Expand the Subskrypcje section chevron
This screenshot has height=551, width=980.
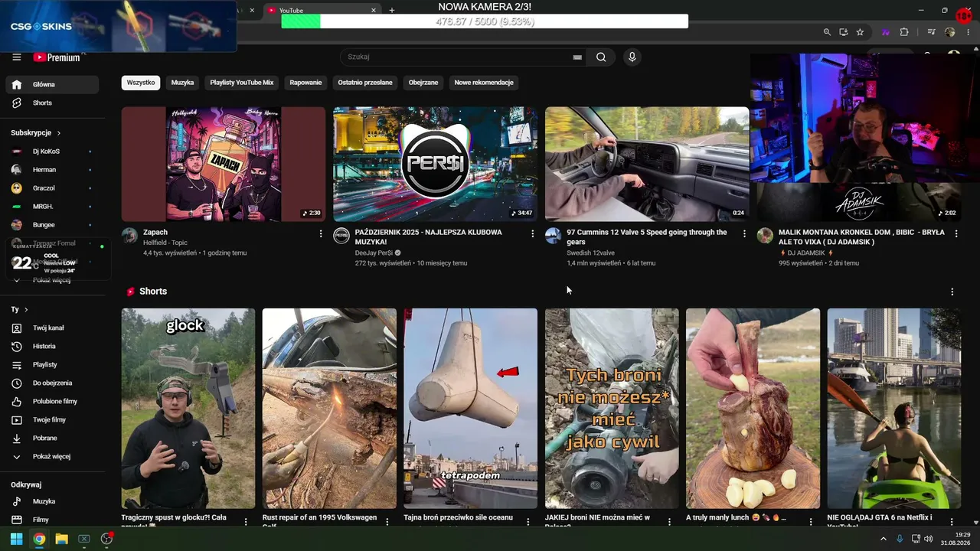point(59,133)
